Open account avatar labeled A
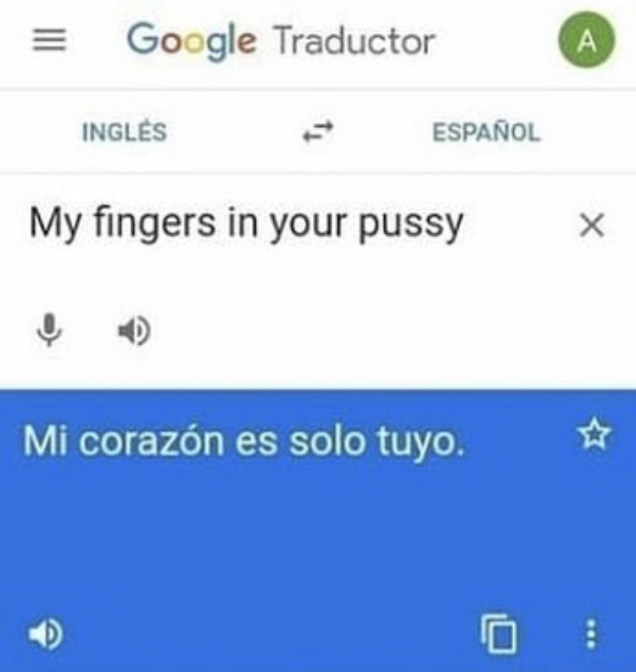 point(587,40)
